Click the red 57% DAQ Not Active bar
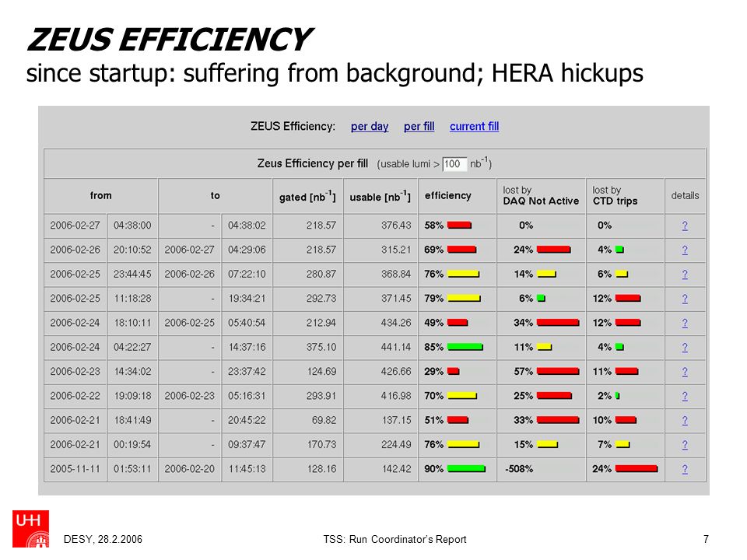 (x=558, y=372)
